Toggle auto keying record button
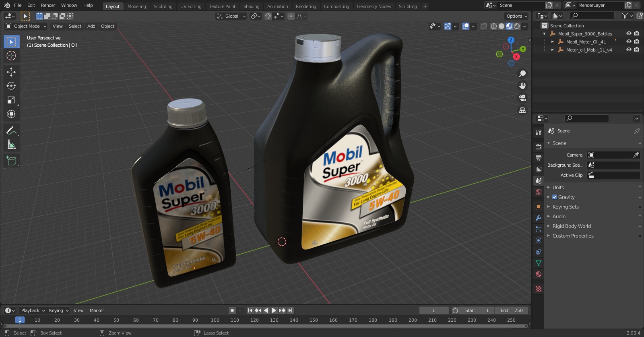Screen dimensions: 644x337 tap(232, 310)
